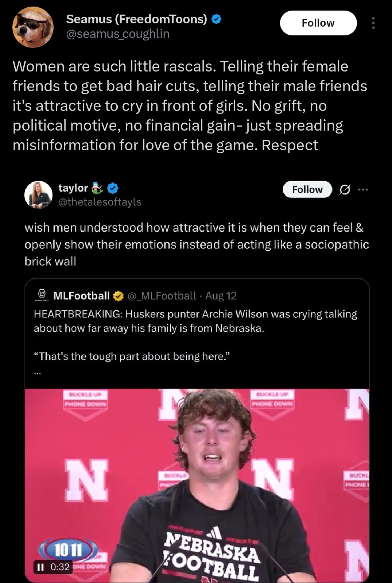The image size is (392, 583).
Task: Open the @seamus_coughlin handle link
Action: point(117,34)
